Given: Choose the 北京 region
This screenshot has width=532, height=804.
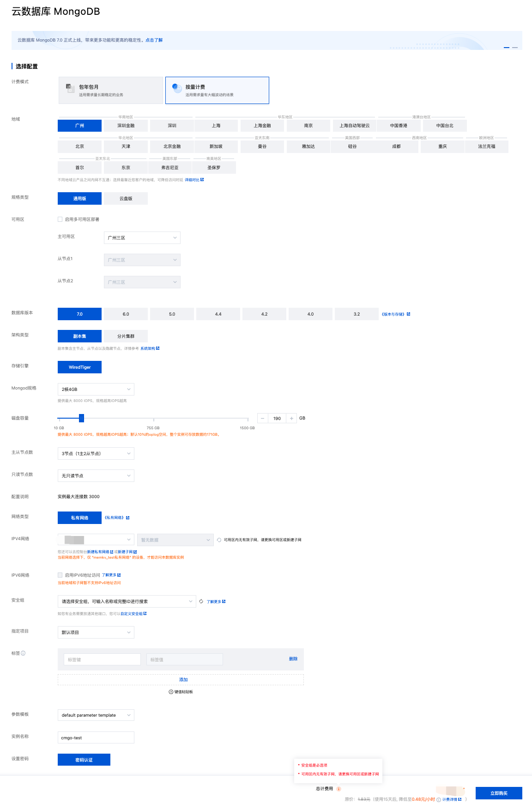Looking at the screenshot, I should (79, 146).
